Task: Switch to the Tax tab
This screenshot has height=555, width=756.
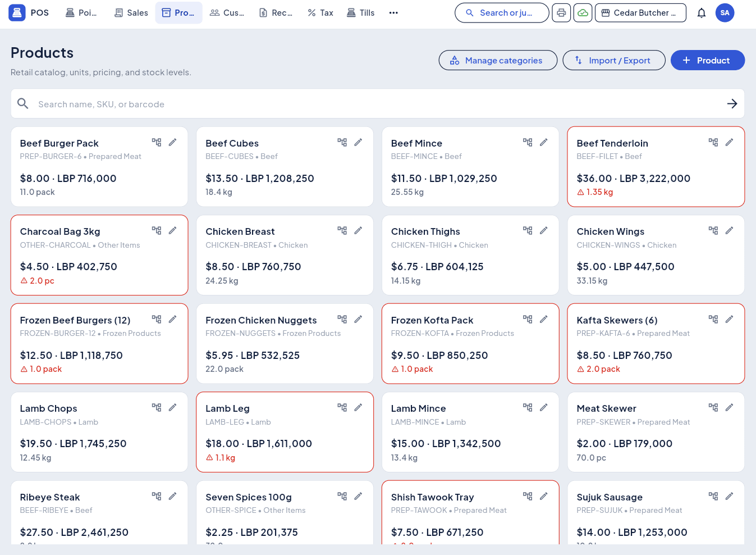Action: click(x=320, y=12)
